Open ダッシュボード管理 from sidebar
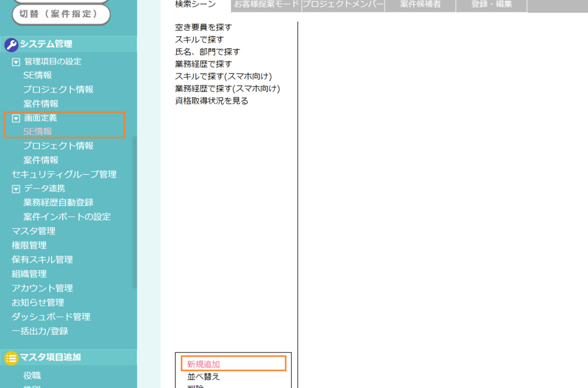The width and height of the screenshot is (588, 388). (x=51, y=317)
